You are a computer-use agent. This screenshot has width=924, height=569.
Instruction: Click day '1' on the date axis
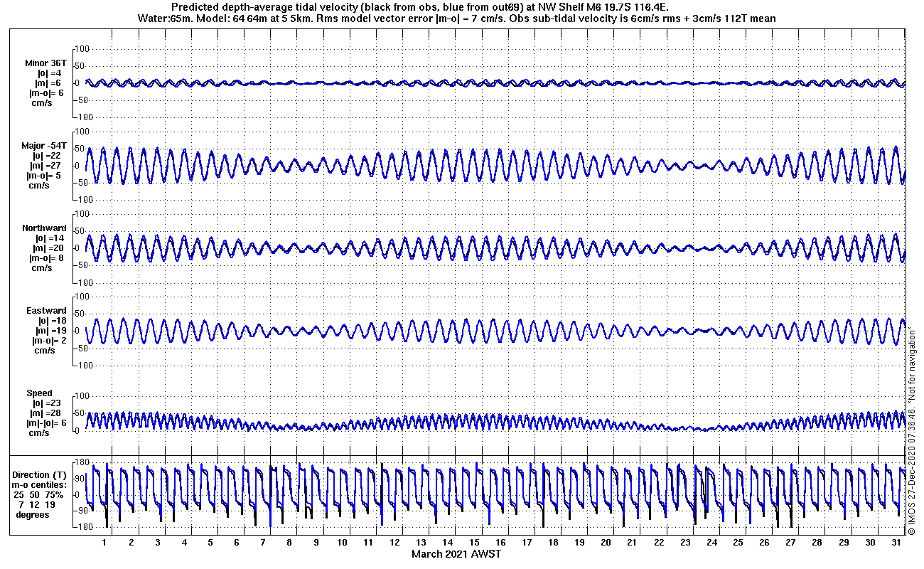point(104,542)
